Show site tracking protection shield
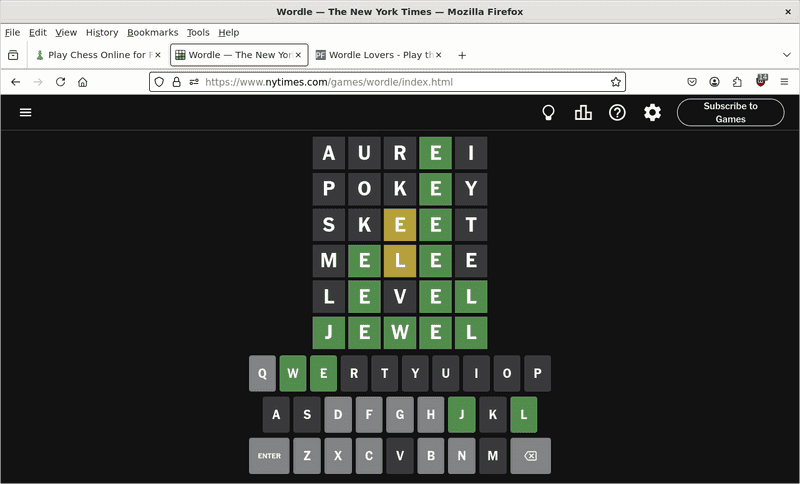The image size is (800, 484). [159, 82]
